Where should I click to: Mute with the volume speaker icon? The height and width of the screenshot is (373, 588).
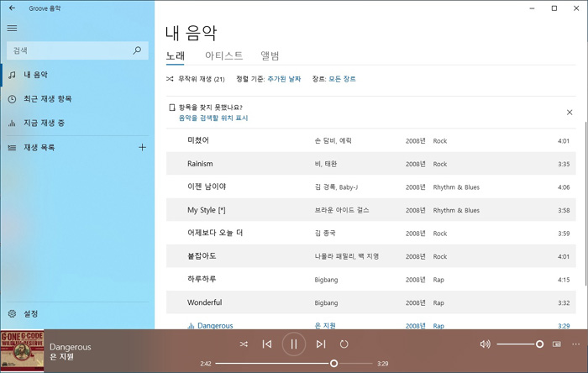pyautogui.click(x=485, y=344)
